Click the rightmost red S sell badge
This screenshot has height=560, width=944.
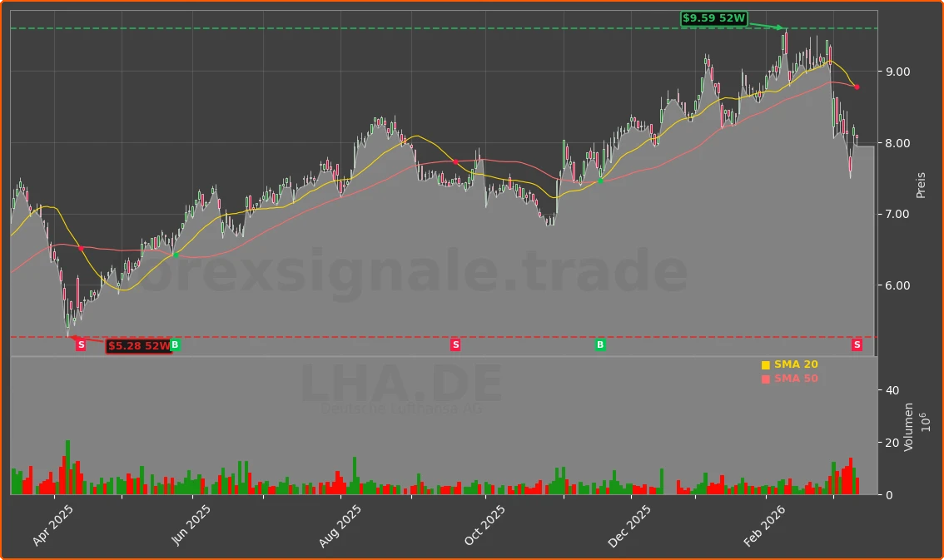tap(856, 344)
